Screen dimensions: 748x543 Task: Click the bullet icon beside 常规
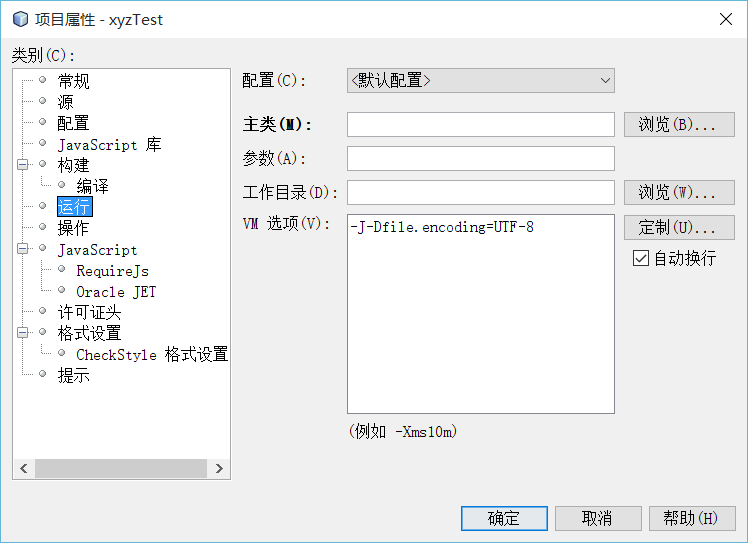(x=42, y=81)
